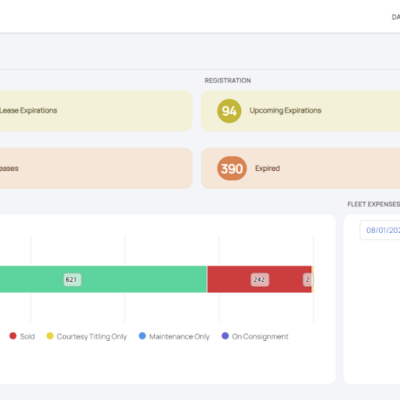Toggle the On Consignment legend item

point(255,336)
